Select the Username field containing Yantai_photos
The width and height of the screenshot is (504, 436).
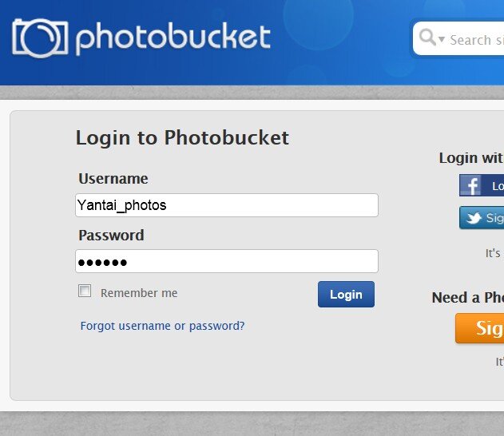[227, 205]
